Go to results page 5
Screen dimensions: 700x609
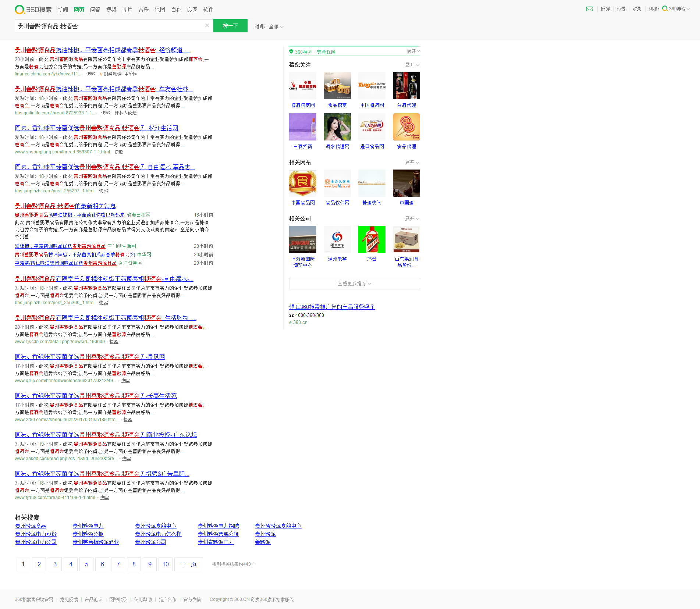pyautogui.click(x=86, y=564)
